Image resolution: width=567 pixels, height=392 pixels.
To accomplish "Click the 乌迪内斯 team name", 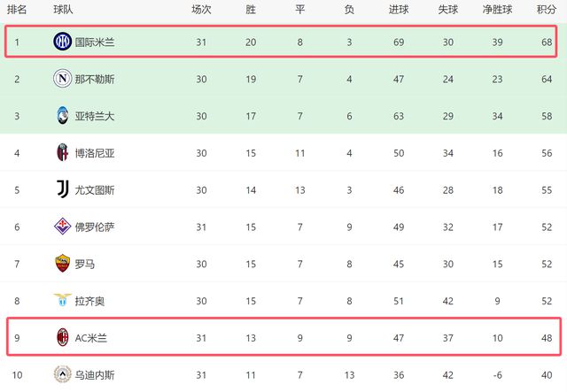I will [95, 375].
